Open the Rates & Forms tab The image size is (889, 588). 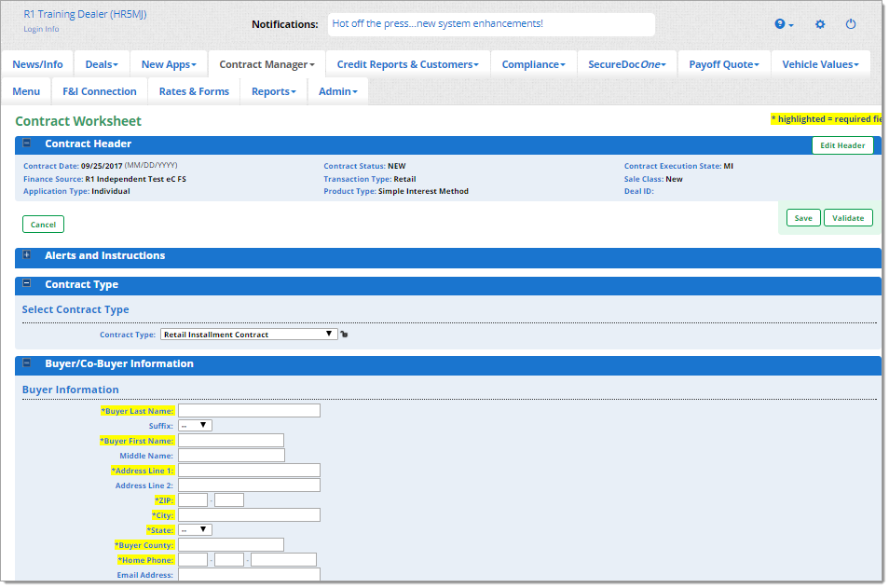pyautogui.click(x=194, y=91)
